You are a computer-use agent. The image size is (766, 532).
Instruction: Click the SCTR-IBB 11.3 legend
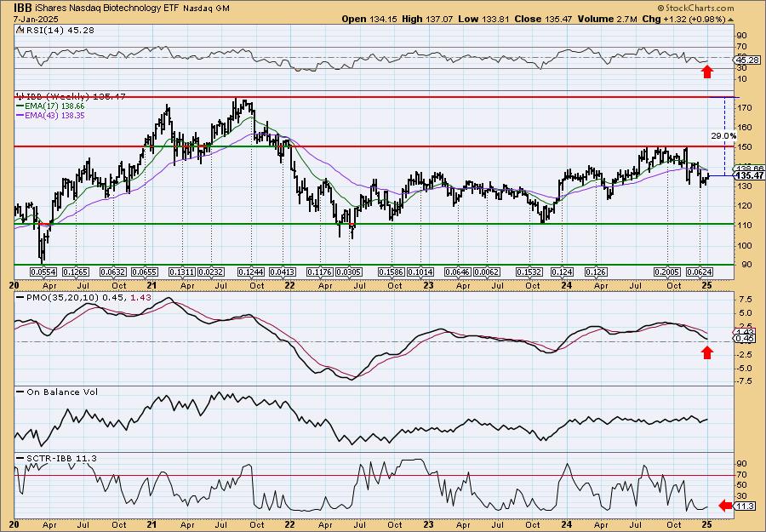tap(61, 458)
